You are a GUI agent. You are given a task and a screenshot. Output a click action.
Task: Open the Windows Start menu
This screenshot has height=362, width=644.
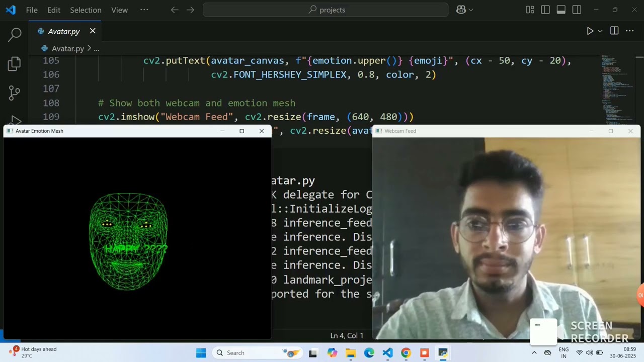[x=201, y=353]
